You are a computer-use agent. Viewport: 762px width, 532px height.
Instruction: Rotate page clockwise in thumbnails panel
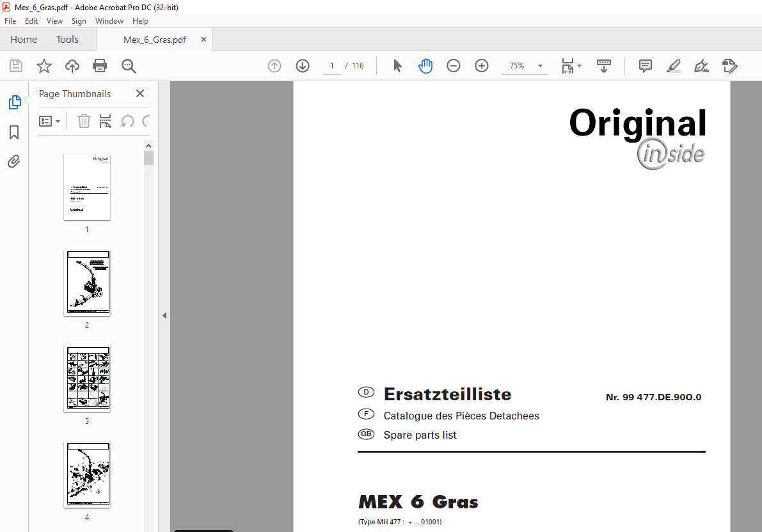pos(146,121)
